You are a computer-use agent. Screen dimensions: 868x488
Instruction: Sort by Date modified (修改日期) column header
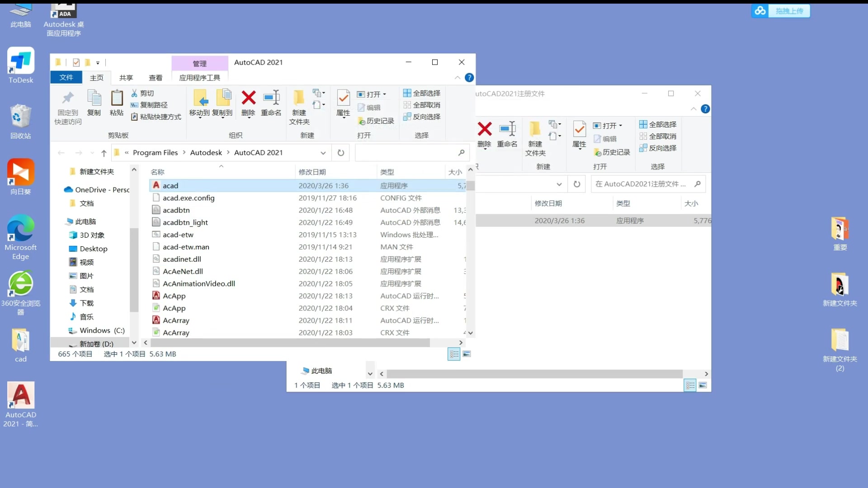336,172
